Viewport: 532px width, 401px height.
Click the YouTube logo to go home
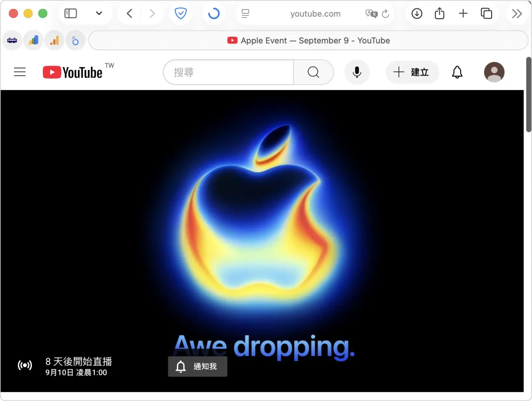(x=73, y=72)
